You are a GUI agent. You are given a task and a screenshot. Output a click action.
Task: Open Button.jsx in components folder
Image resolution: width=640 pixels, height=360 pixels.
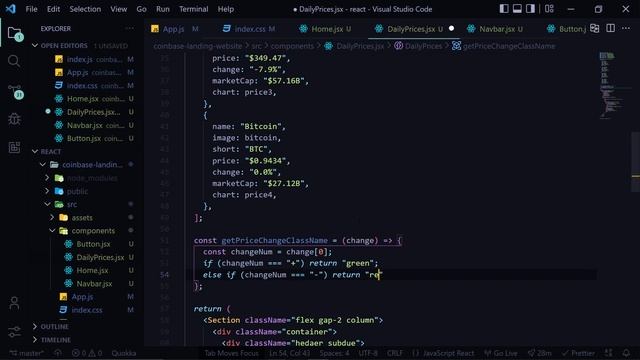click(x=93, y=244)
